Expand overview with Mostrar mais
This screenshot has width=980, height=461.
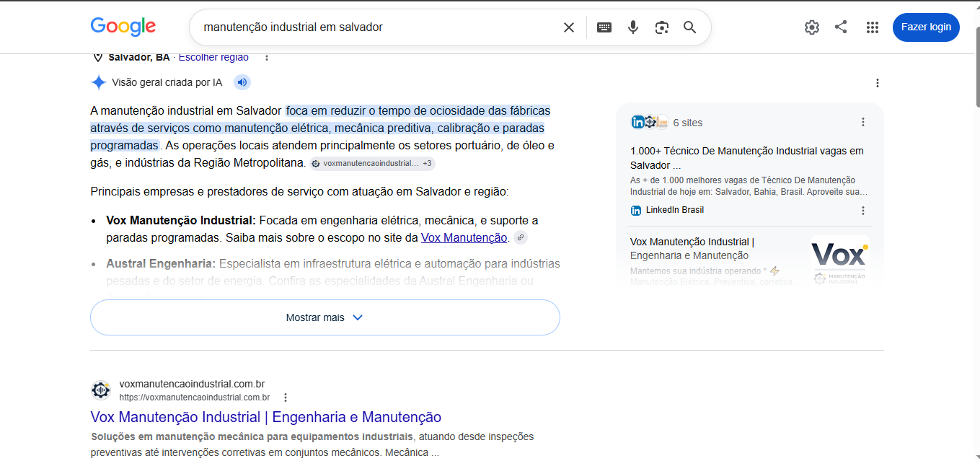point(325,317)
